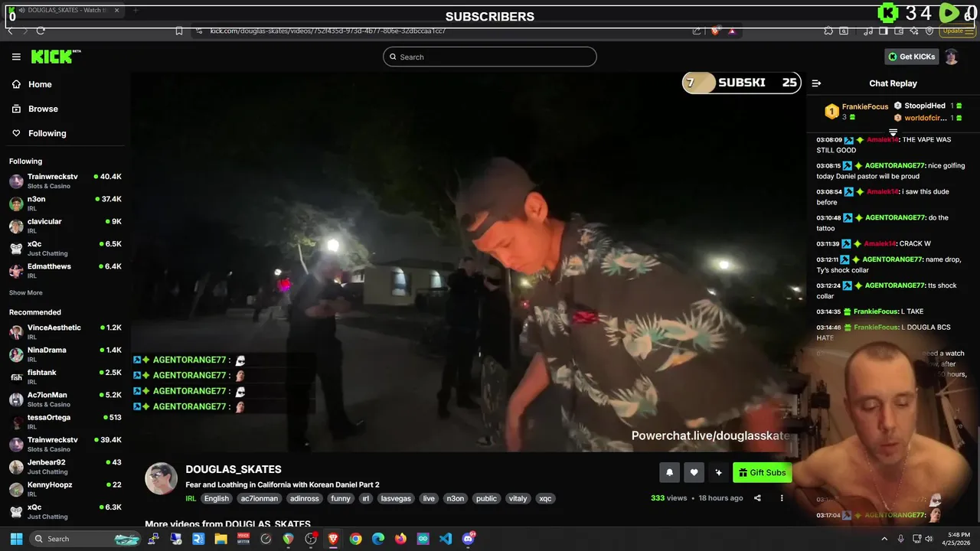The height and width of the screenshot is (551, 980).
Task: Click the Windows taskbar search box
Action: [x=87, y=539]
